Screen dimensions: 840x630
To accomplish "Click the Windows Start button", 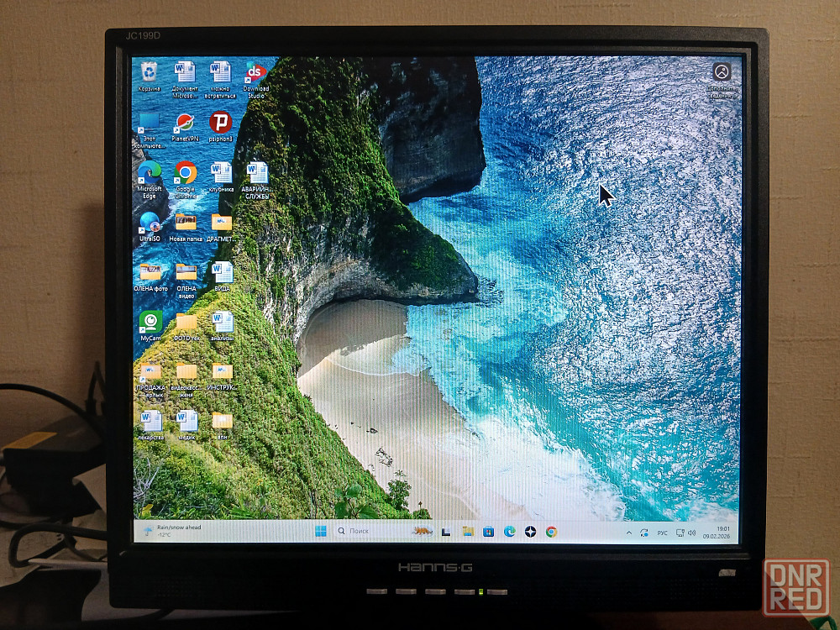I will point(321,531).
